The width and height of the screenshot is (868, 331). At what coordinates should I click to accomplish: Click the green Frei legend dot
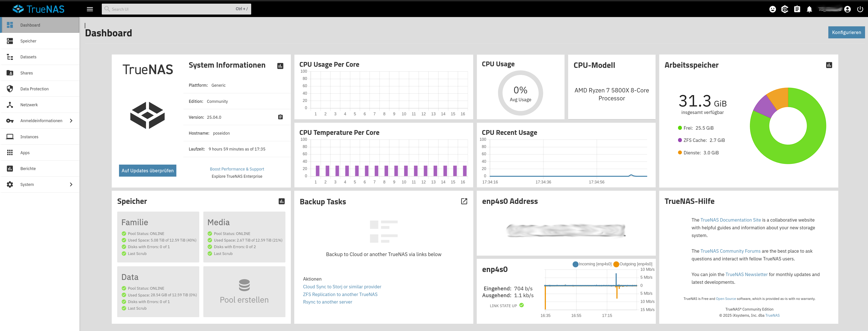click(680, 128)
